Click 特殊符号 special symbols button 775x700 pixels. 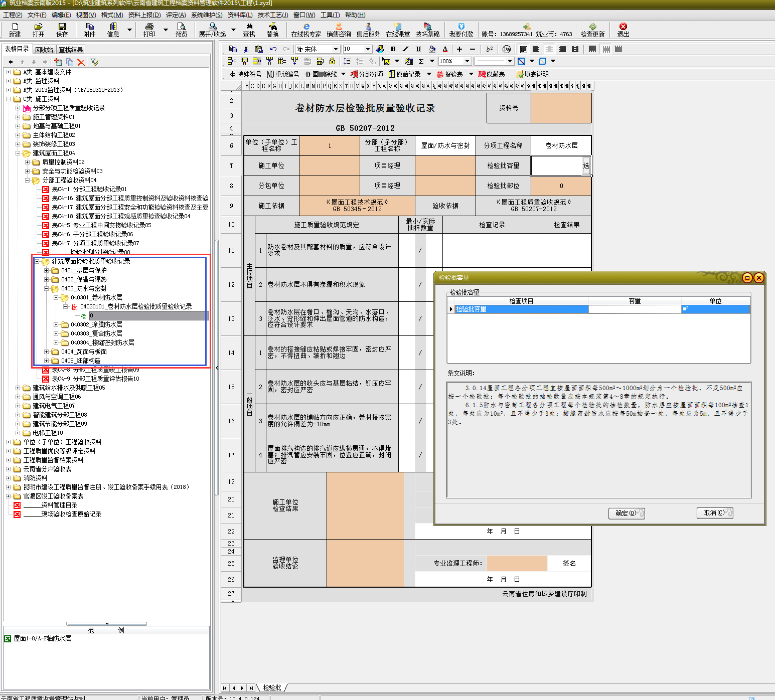click(245, 74)
